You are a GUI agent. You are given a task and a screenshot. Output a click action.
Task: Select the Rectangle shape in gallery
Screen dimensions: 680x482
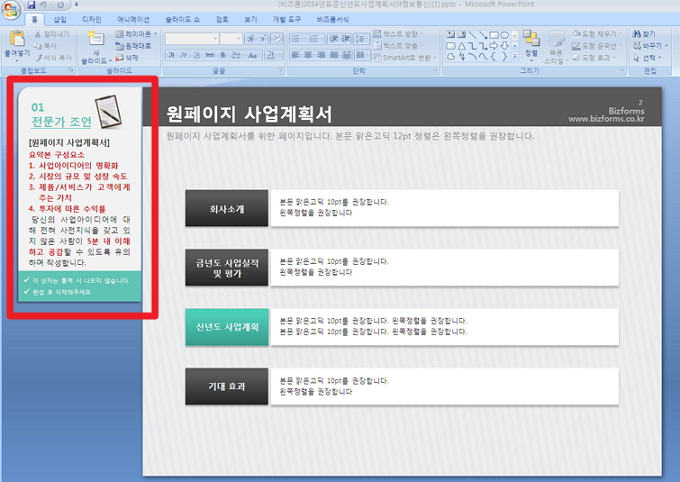(x=494, y=35)
